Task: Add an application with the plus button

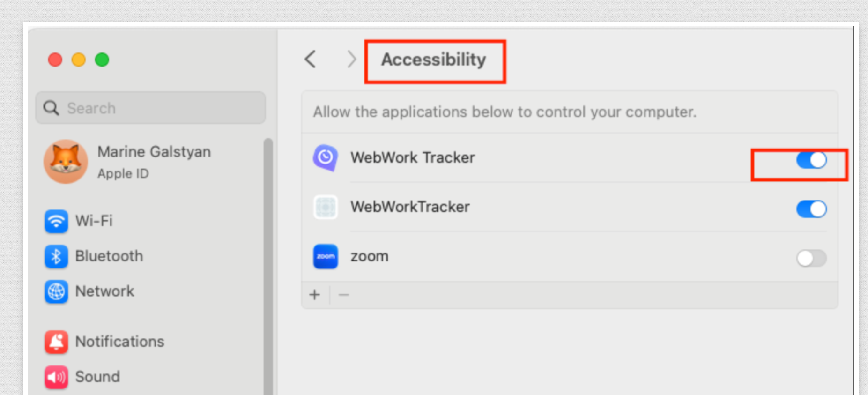Action: coord(314,294)
